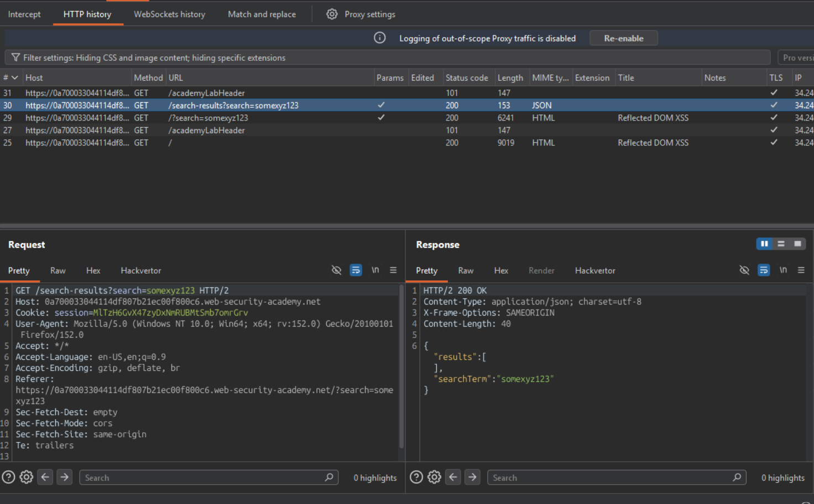This screenshot has width=814, height=504.
Task: Toggle hidden characters in Response panel
Action: pos(744,270)
